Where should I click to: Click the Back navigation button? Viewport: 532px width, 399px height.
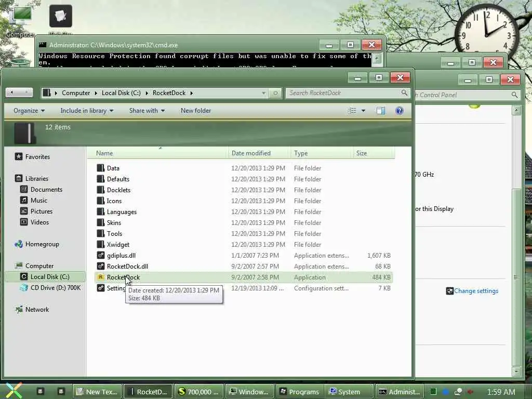click(12, 92)
